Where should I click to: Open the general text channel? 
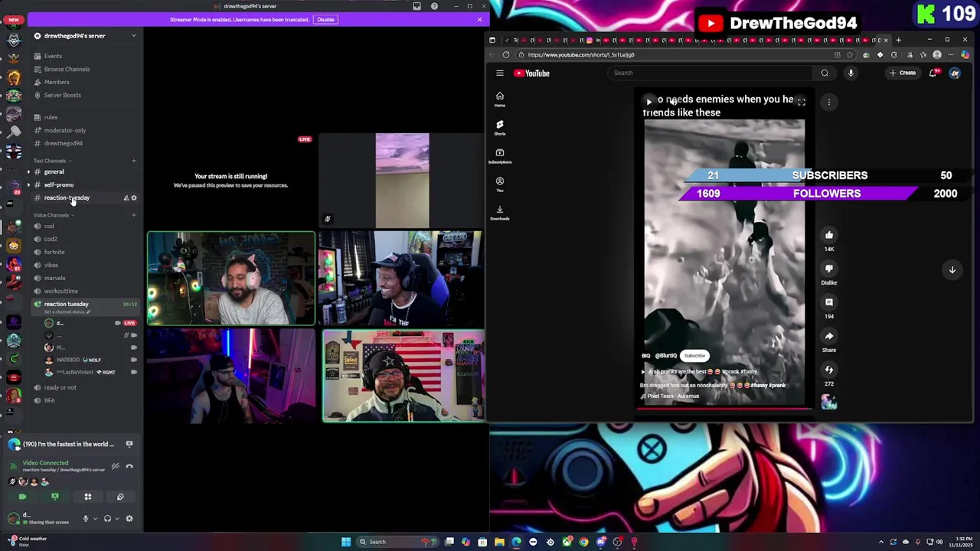(x=54, y=171)
